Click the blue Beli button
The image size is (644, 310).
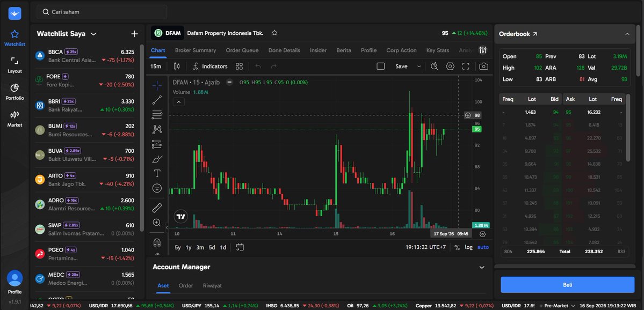click(567, 285)
